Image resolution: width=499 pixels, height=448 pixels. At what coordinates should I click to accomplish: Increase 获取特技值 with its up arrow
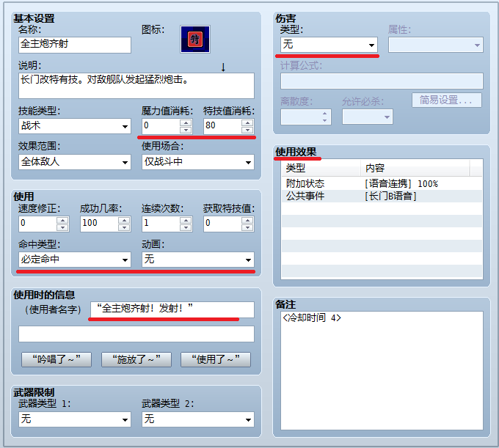coord(247,220)
